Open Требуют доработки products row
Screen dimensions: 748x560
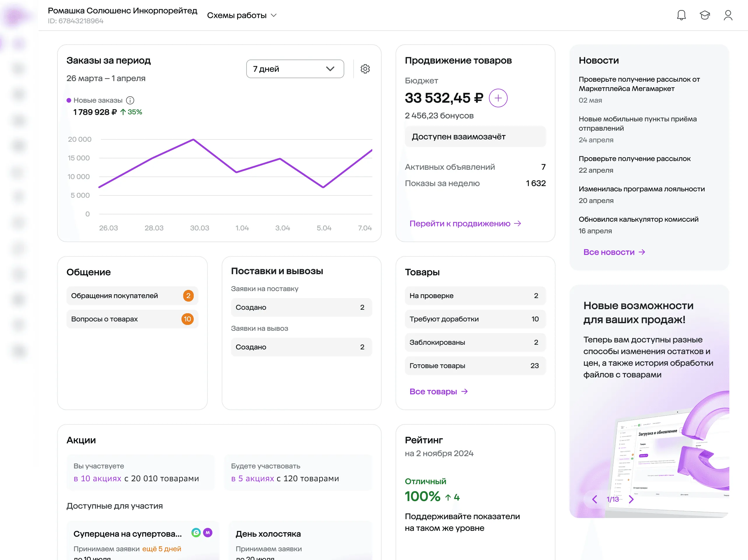tap(475, 319)
